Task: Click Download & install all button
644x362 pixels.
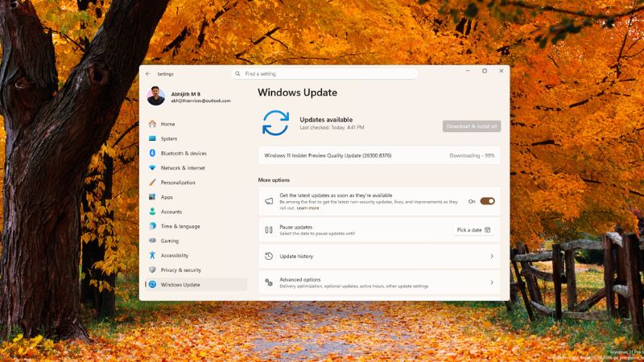Action: [472, 126]
